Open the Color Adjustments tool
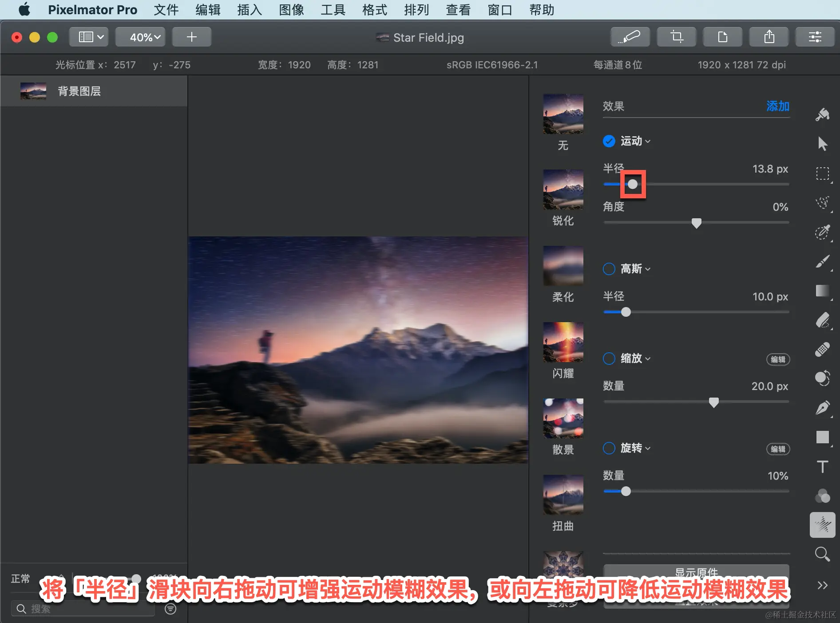The width and height of the screenshot is (840, 623). pyautogui.click(x=822, y=496)
